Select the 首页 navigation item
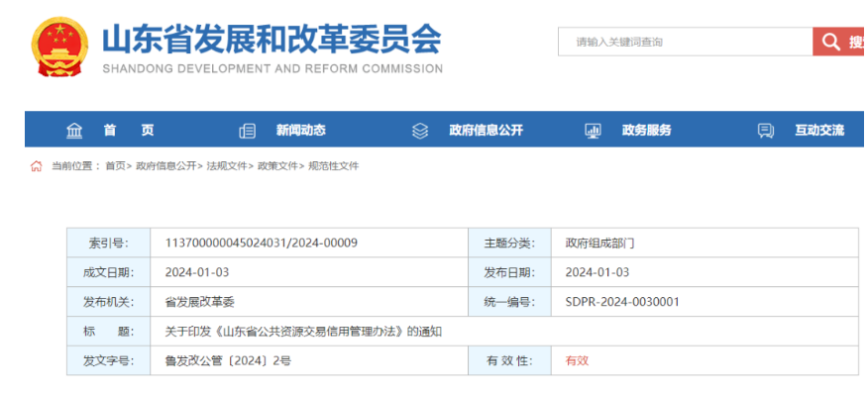Image resolution: width=868 pixels, height=393 pixels. coord(129,131)
